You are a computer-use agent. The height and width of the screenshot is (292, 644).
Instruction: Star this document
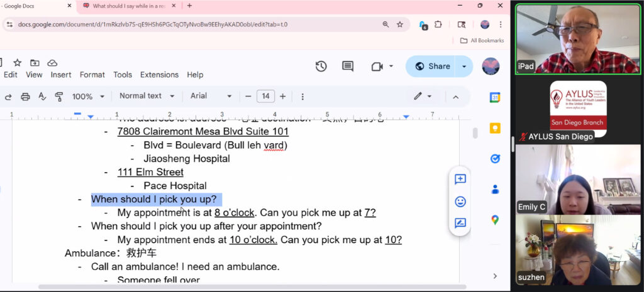[17, 63]
